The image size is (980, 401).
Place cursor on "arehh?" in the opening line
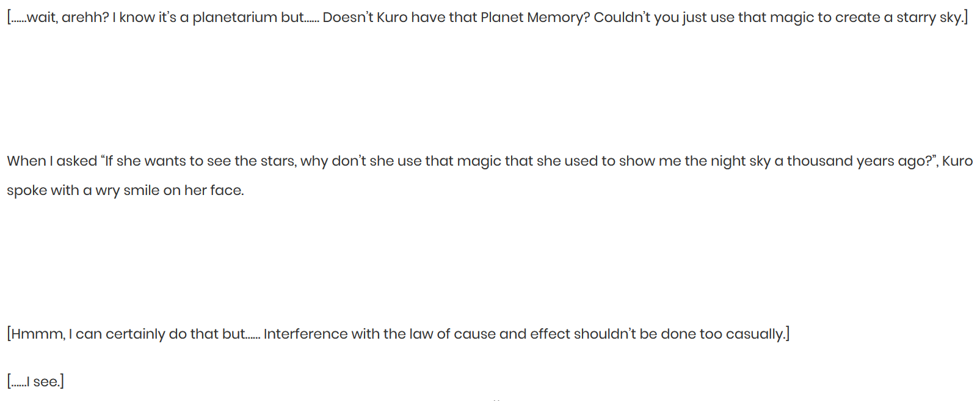pyautogui.click(x=85, y=18)
